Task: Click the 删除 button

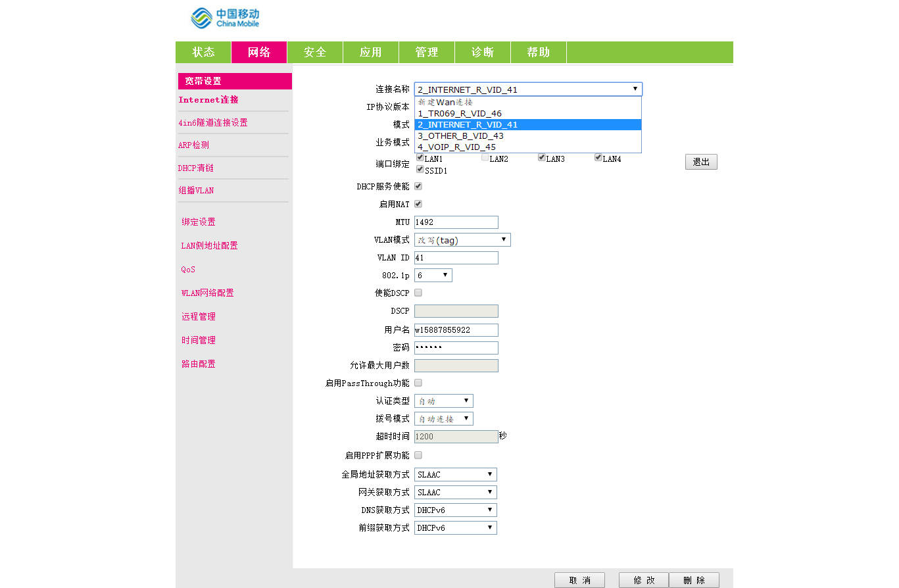Action: point(694,580)
